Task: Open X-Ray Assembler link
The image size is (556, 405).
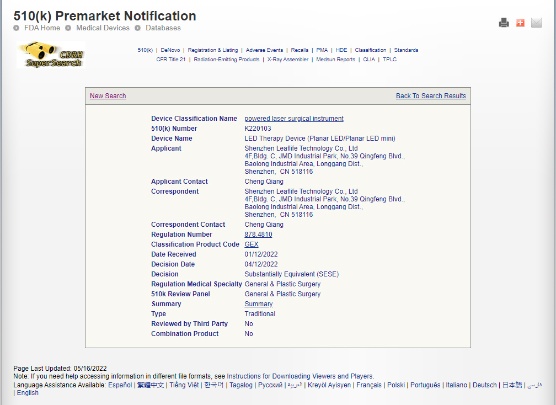Action: [x=288, y=59]
